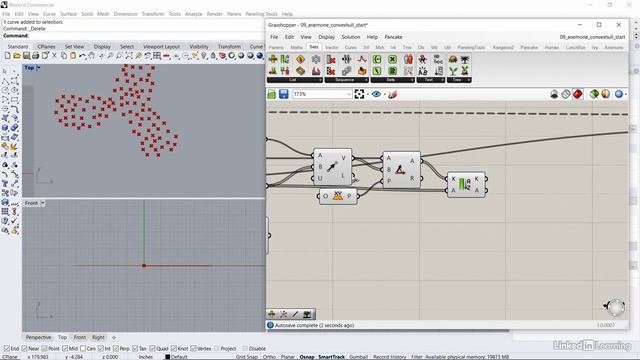
Task: Save document icon in Grasshopper canvas toolbar
Action: (284, 94)
